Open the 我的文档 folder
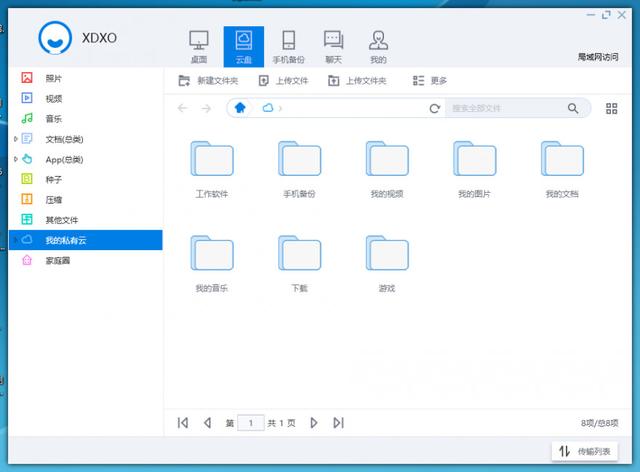 coord(562,169)
